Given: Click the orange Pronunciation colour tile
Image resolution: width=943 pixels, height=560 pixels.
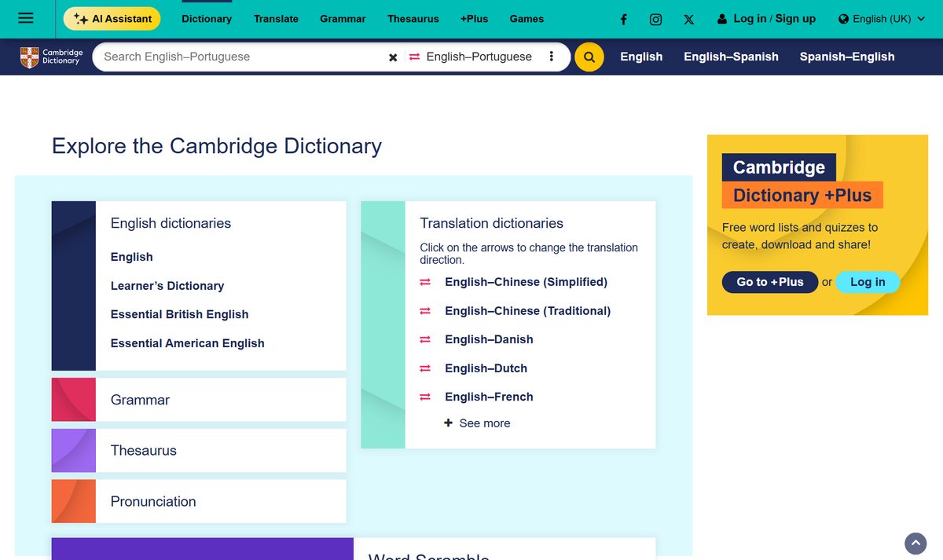Looking at the screenshot, I should tap(74, 501).
